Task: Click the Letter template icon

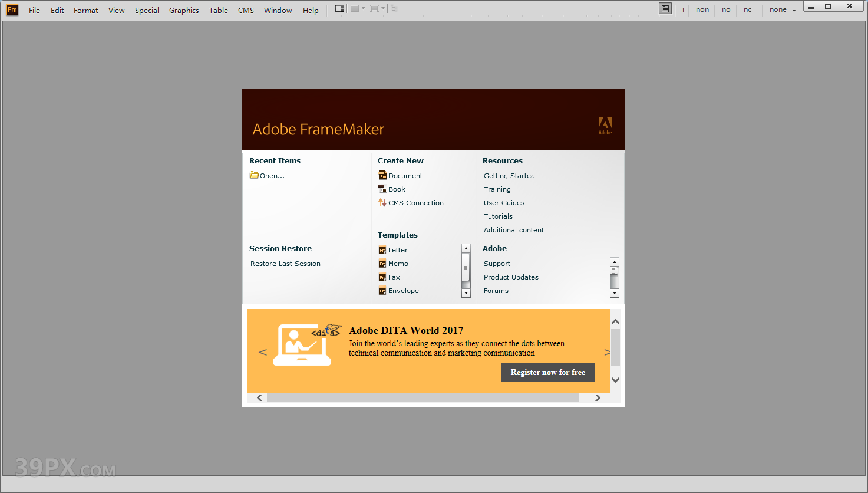Action: click(x=382, y=250)
